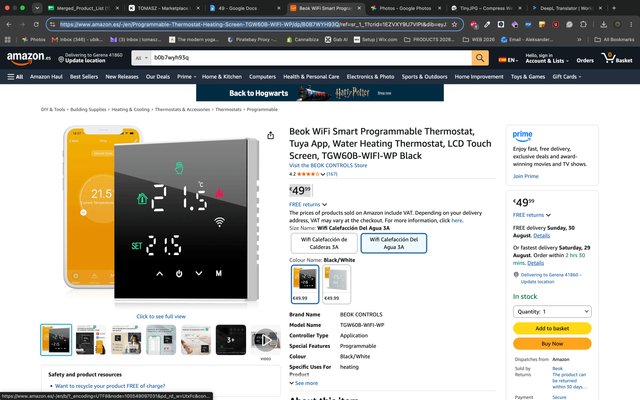Open Electronics & Photo in nav bar
Viewport: 640px width, 400px height.
370,77
